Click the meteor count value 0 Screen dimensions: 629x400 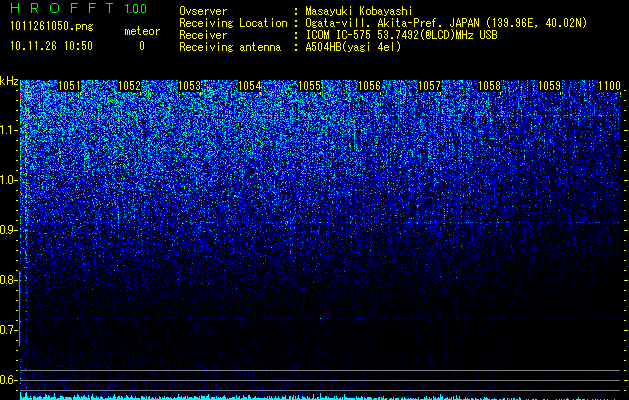142,46
